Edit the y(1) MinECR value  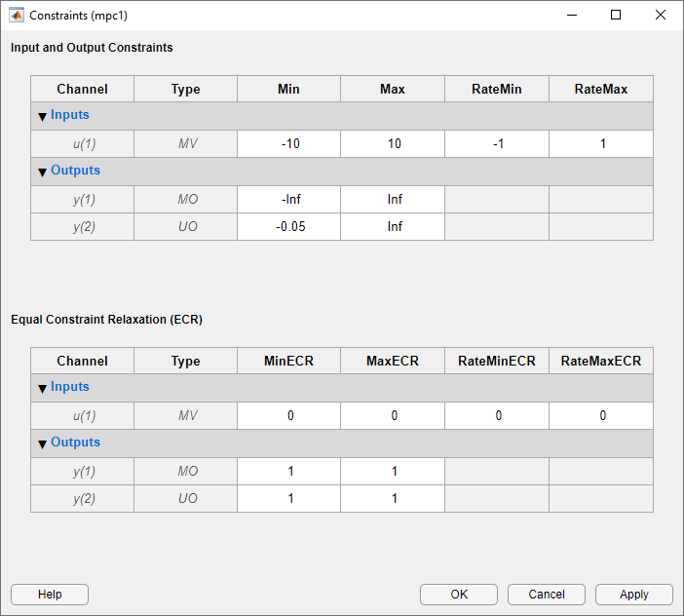289,471
